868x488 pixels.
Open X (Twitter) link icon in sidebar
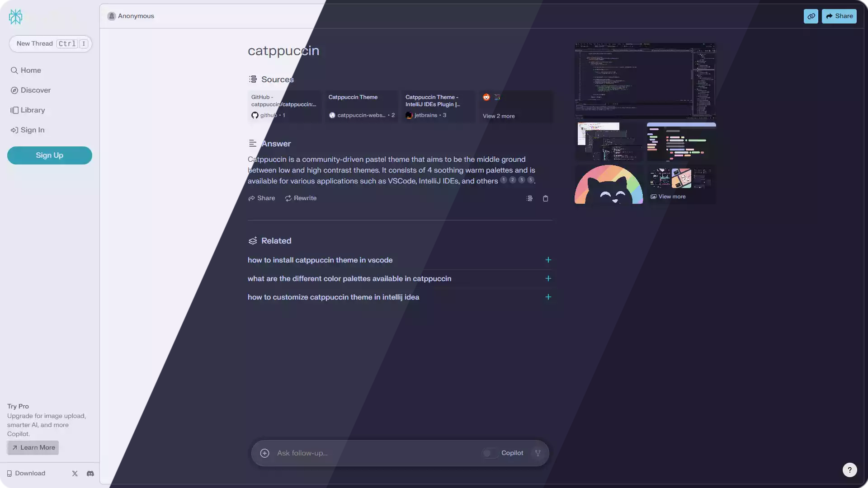(x=75, y=474)
